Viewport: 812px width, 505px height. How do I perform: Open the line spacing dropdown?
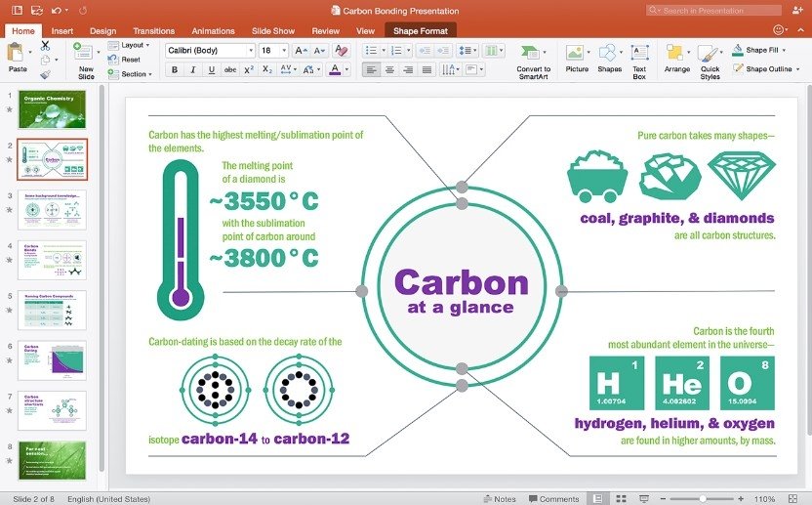(468, 50)
